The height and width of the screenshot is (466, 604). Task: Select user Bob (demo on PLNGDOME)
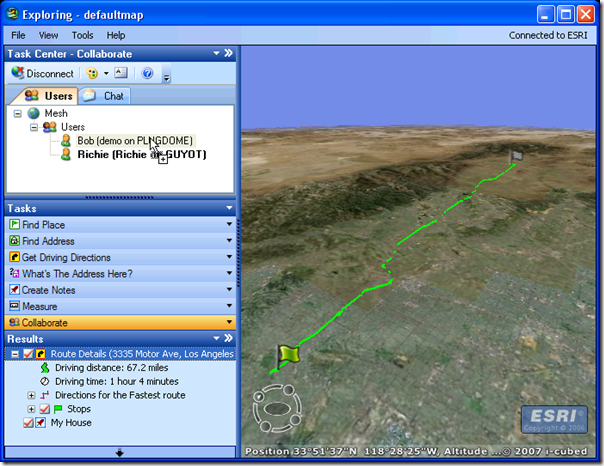pos(135,141)
